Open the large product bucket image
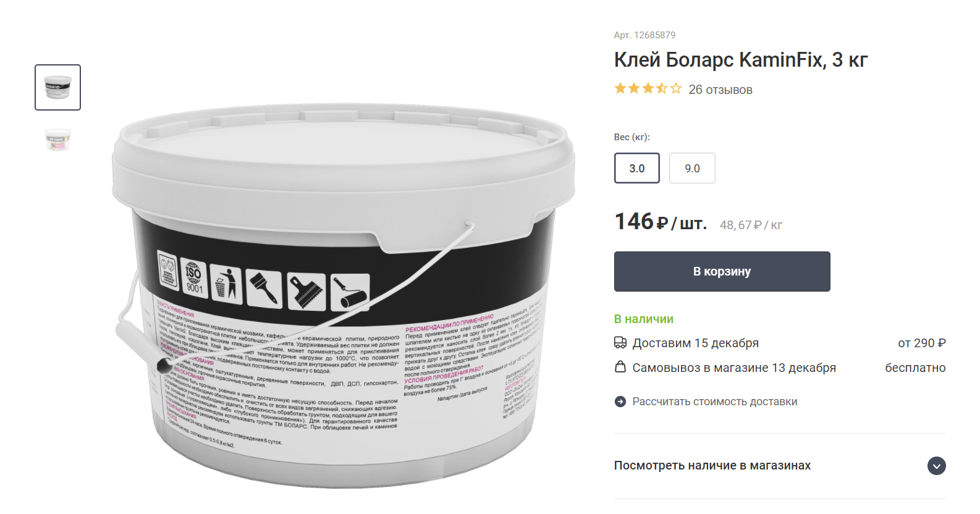The width and height of the screenshot is (980, 514). point(344,295)
